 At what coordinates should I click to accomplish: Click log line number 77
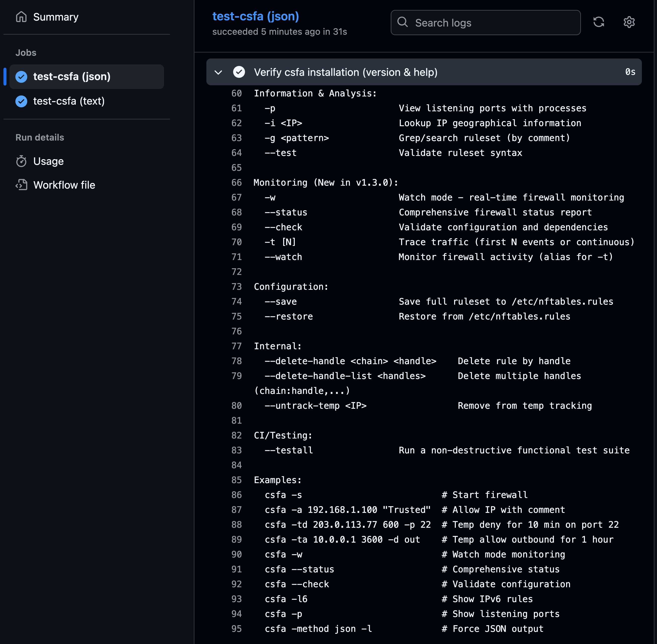[236, 346]
